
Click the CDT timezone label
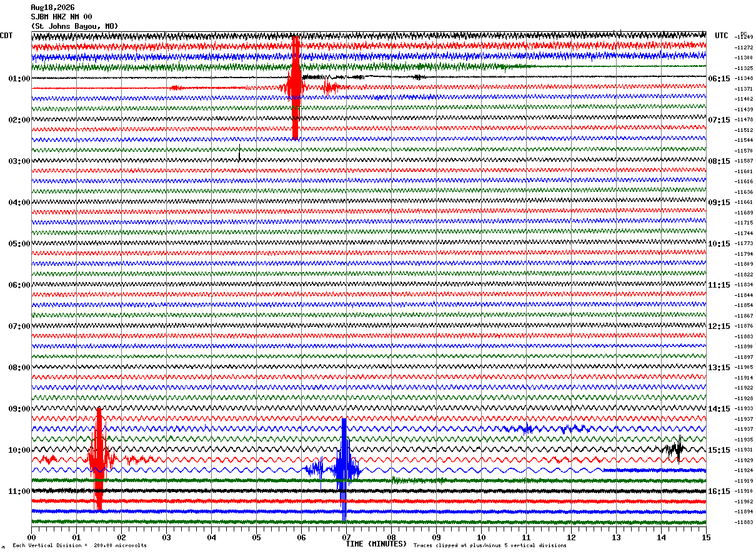(x=6, y=36)
